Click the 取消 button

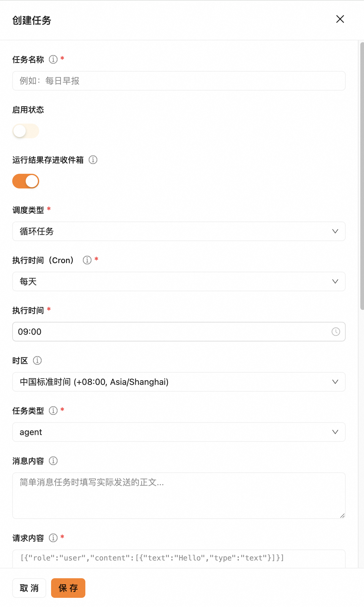pyautogui.click(x=29, y=588)
